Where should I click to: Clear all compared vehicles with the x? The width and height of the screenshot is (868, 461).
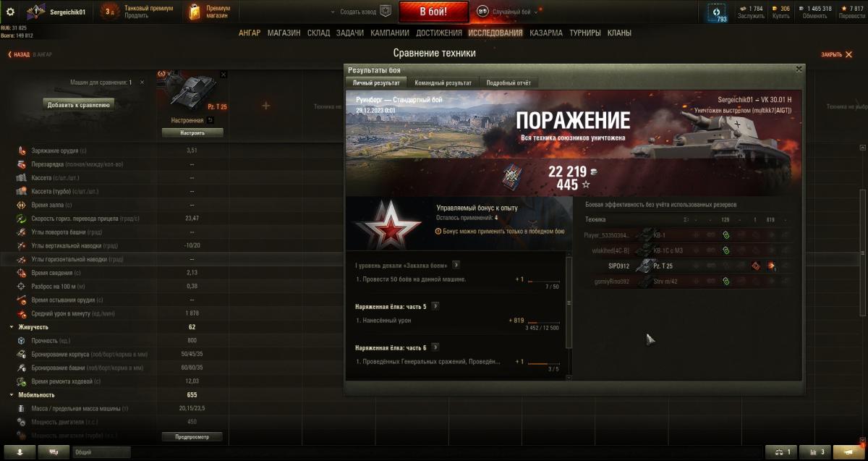142,83
